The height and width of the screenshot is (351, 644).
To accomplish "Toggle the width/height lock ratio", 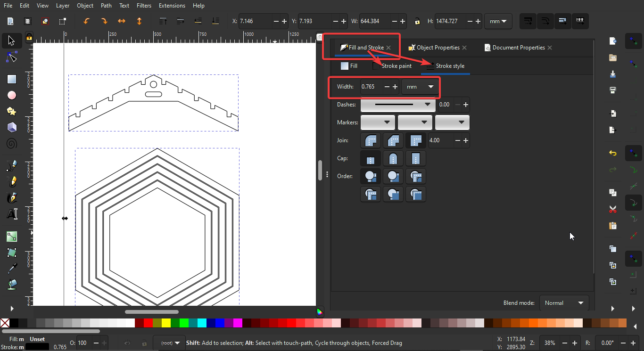I will point(417,21).
